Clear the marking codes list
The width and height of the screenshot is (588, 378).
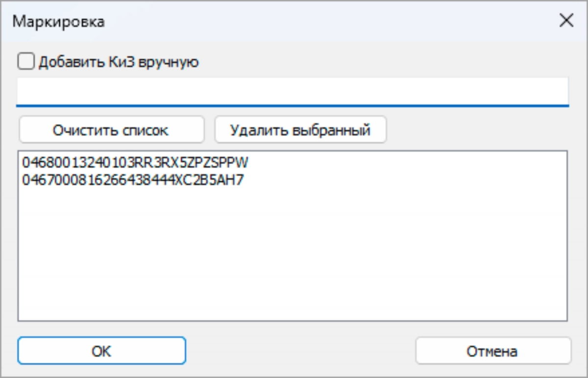tap(111, 130)
